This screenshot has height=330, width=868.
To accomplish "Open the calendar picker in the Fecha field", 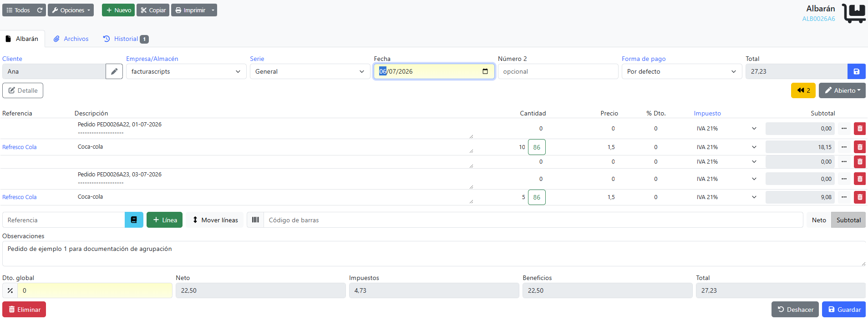I will [485, 71].
